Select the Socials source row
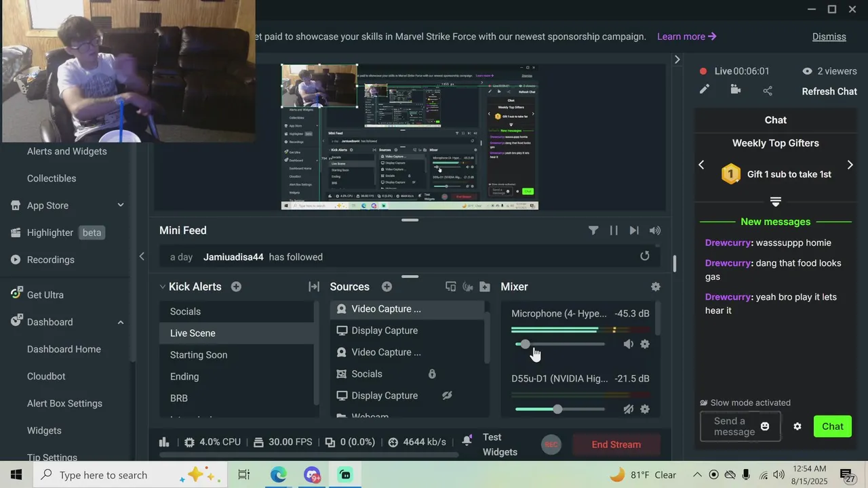Screen dimensions: 868x488 point(407,373)
